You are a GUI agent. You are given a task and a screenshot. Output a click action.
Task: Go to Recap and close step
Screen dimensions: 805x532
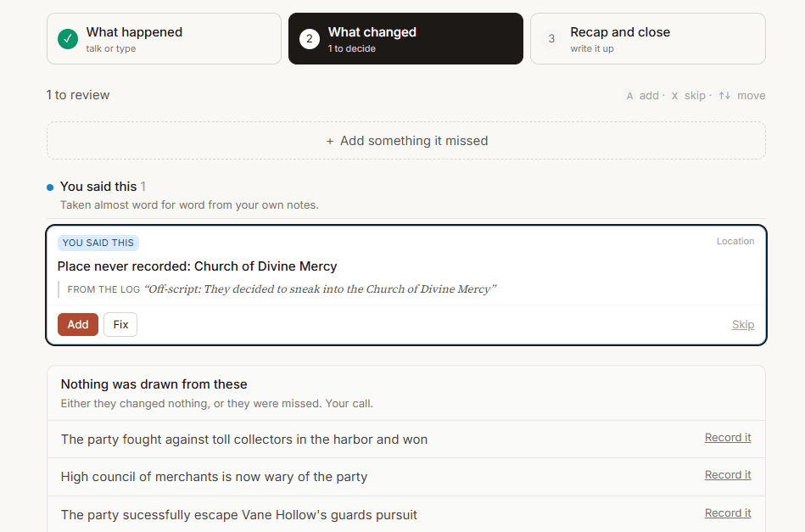(648, 38)
